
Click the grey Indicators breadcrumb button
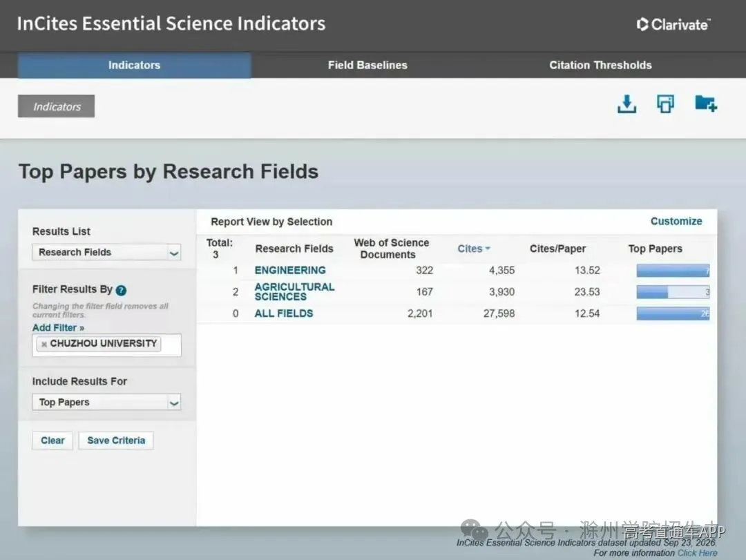click(56, 106)
